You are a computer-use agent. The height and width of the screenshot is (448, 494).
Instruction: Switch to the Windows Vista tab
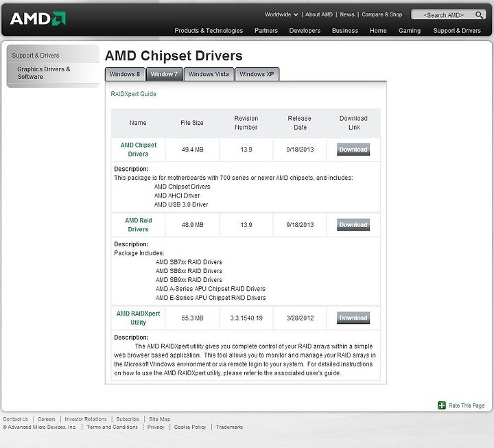209,74
